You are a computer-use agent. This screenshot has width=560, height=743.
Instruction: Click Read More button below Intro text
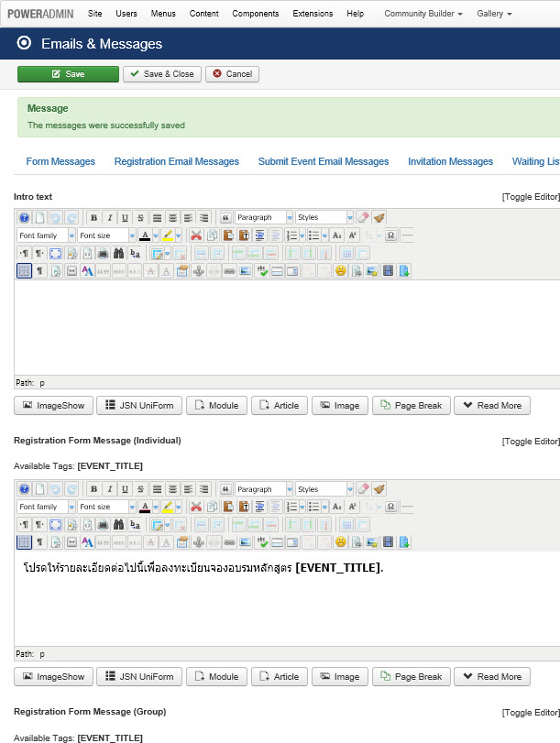tap(491, 405)
